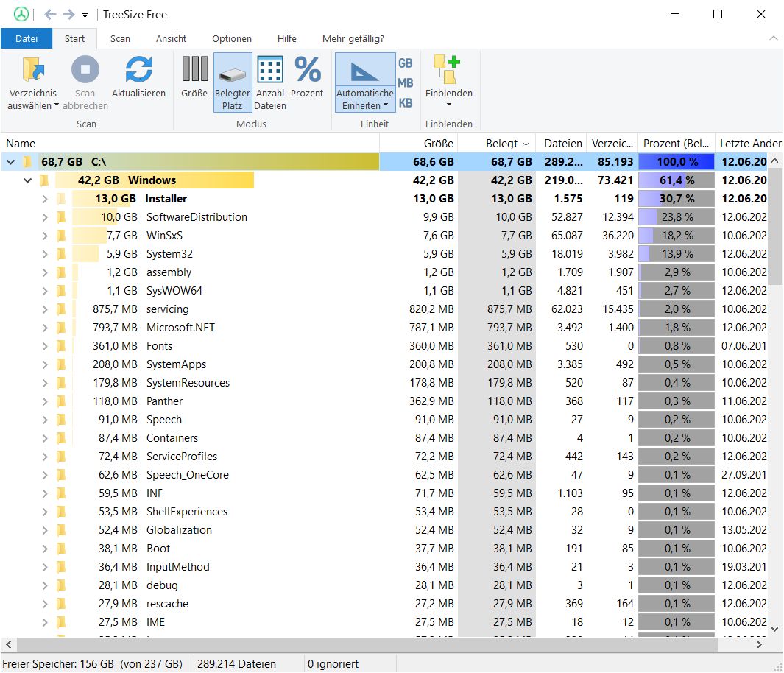Expand the WinSxS folder
Viewport: 784px width, 673px height.
(45, 236)
